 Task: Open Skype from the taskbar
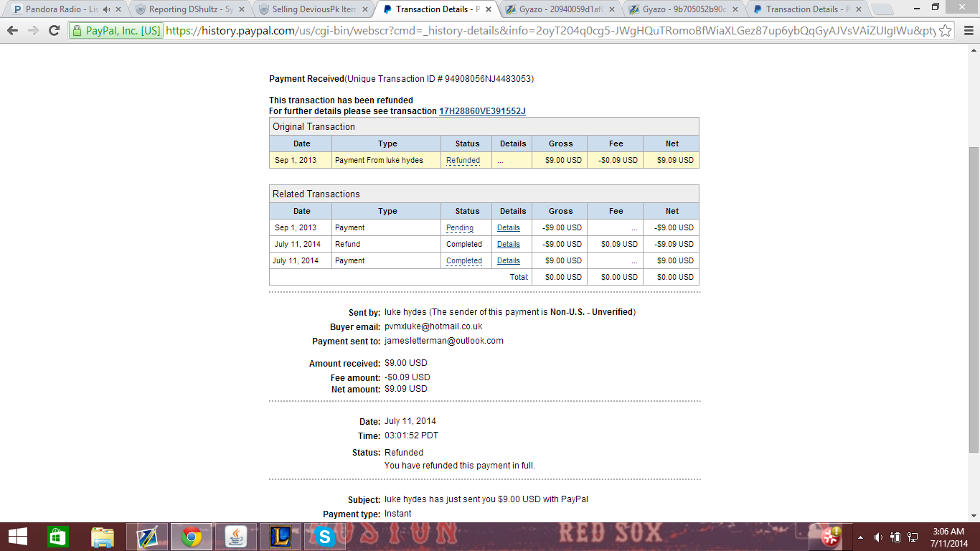point(325,536)
